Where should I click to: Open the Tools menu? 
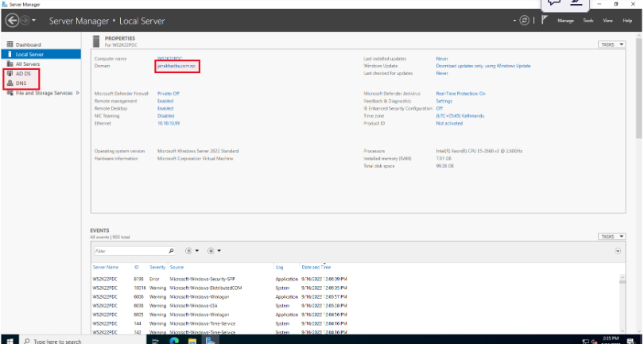pyautogui.click(x=588, y=21)
